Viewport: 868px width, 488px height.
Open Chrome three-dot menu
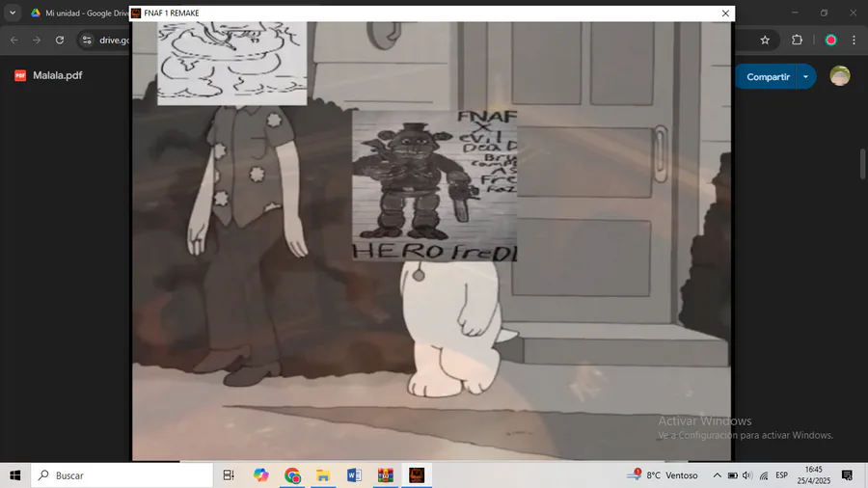pos(854,40)
